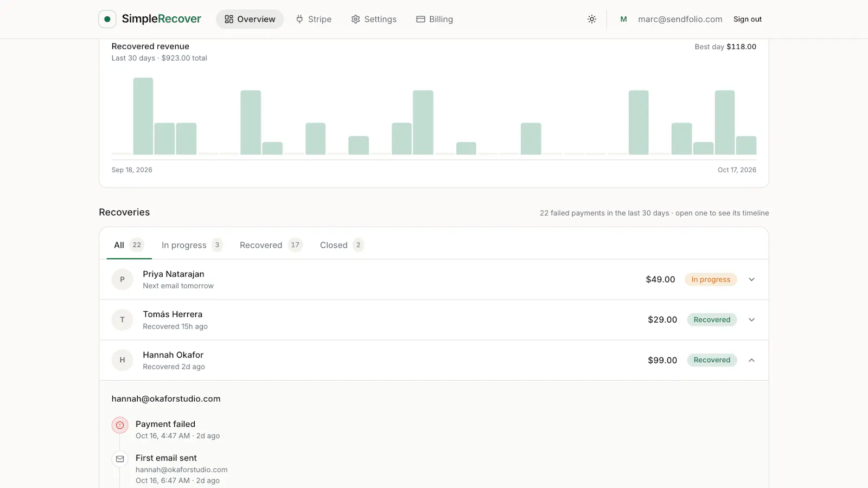The width and height of the screenshot is (868, 488).
Task: Click the Recovered revenue chart title
Action: click(x=150, y=46)
